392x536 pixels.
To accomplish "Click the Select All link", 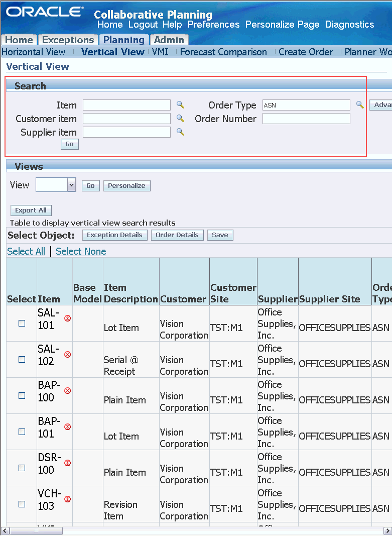I will pos(26,251).
